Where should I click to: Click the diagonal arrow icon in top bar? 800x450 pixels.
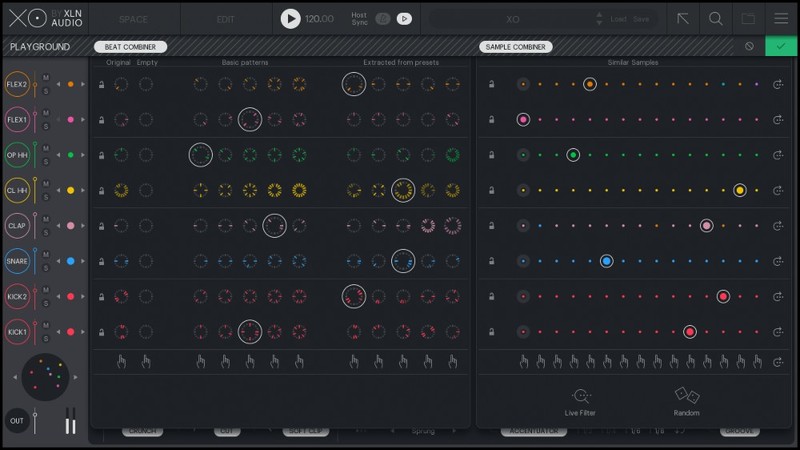(683, 18)
